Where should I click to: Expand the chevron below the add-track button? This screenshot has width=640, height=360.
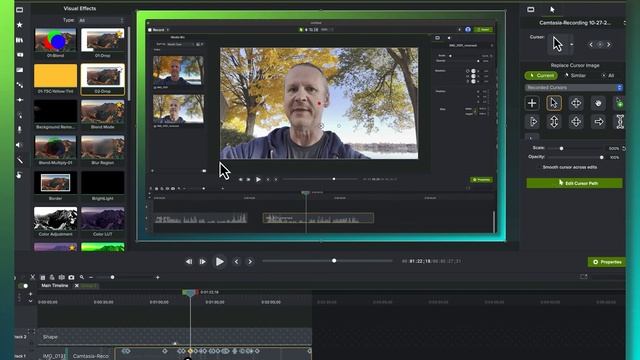click(31, 301)
